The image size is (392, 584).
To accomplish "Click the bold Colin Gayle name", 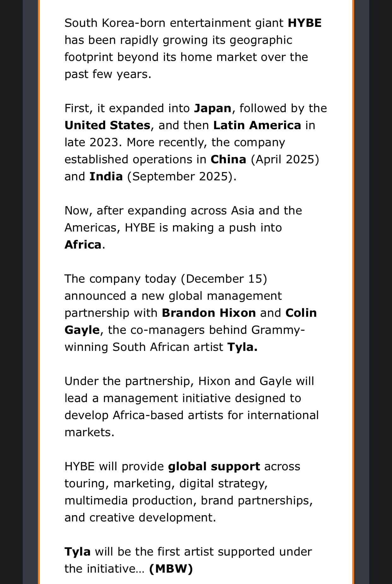I will point(301,313).
